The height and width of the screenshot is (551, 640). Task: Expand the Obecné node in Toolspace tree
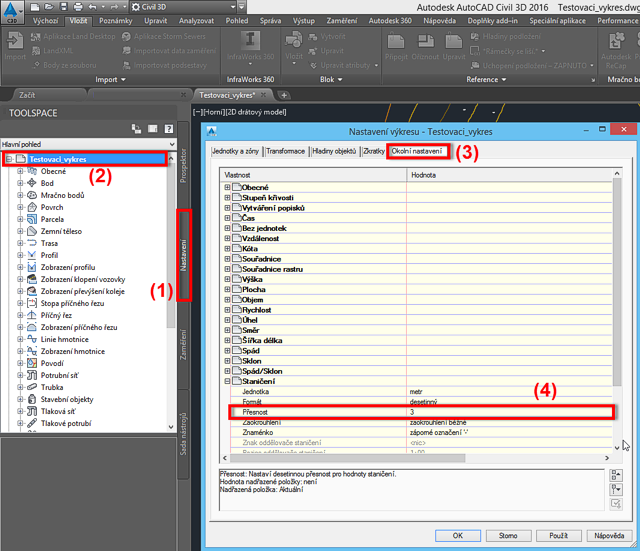(x=20, y=171)
